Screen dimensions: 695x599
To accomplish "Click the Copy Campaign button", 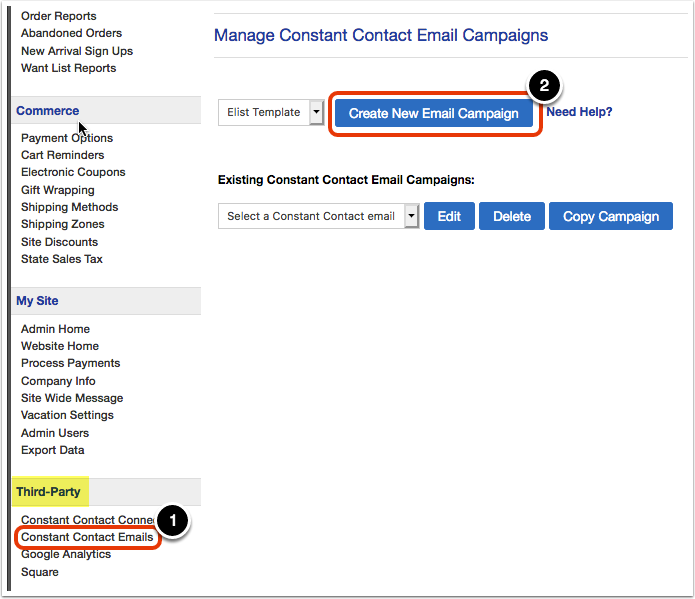I will (611, 216).
